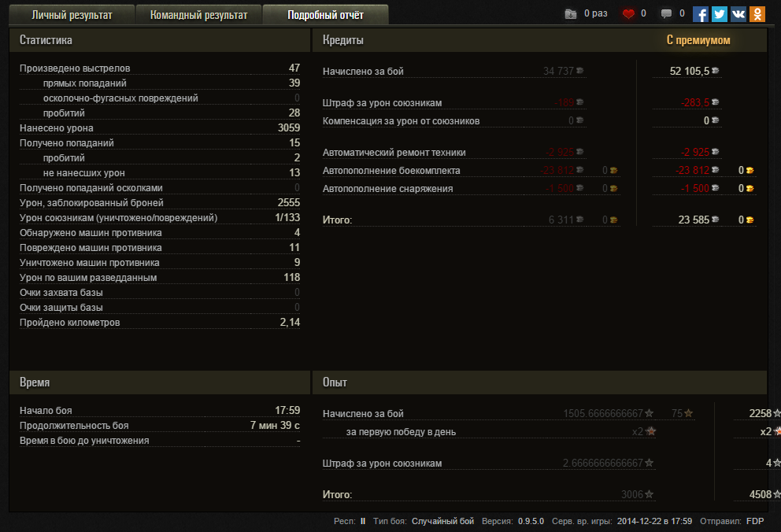Select the Подробный отчёт tab

pos(325,15)
